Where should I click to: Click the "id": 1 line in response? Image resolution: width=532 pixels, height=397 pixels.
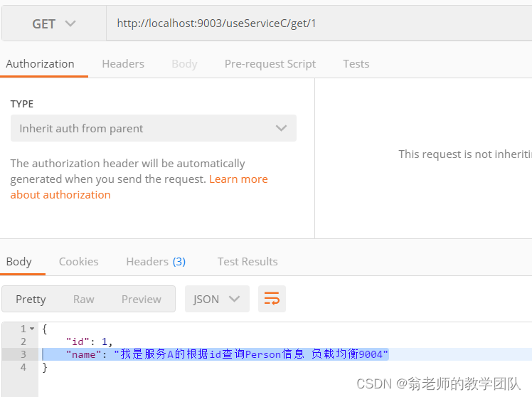pos(89,342)
